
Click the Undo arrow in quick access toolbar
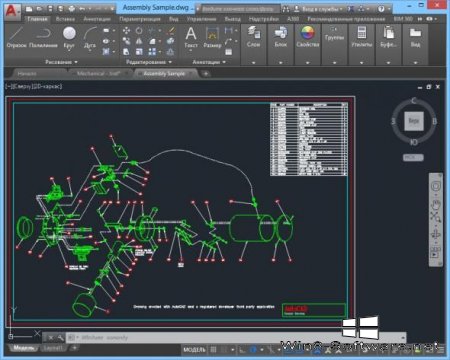[x=82, y=9]
